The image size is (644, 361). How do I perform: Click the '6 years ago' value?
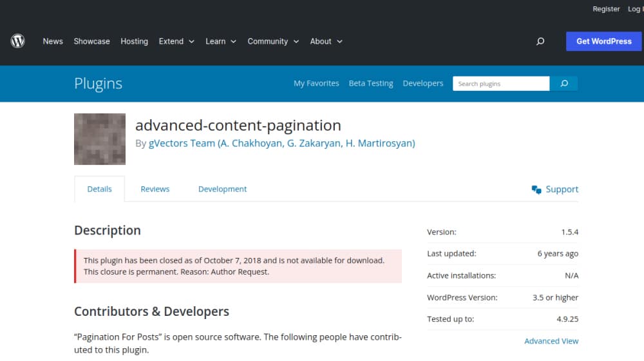(x=558, y=254)
